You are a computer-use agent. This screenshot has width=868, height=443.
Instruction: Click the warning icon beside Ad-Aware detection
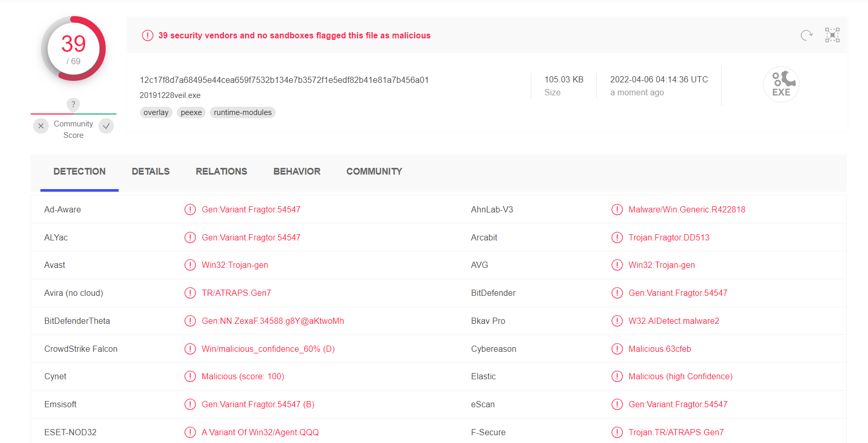(x=190, y=210)
